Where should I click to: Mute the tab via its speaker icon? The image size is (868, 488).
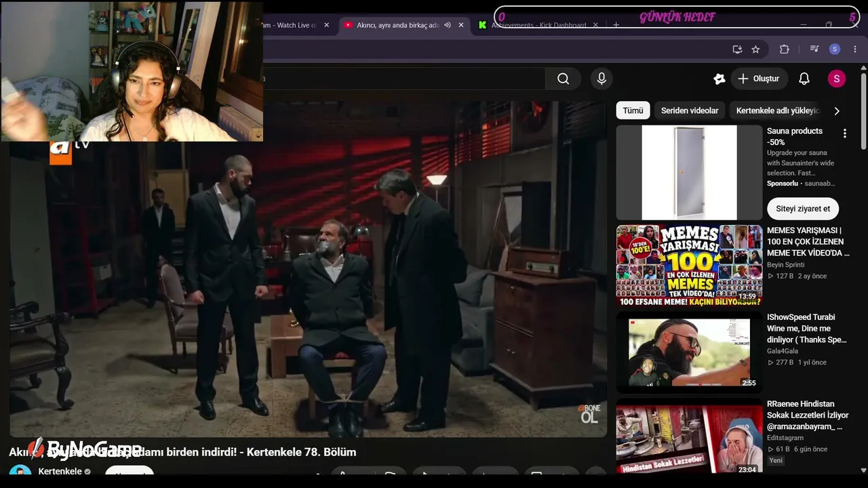448,25
